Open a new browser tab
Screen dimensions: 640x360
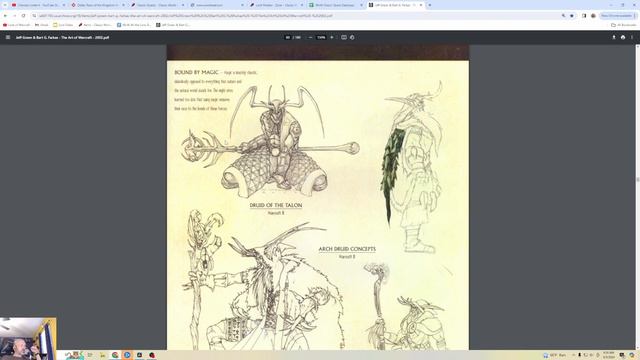(429, 5)
